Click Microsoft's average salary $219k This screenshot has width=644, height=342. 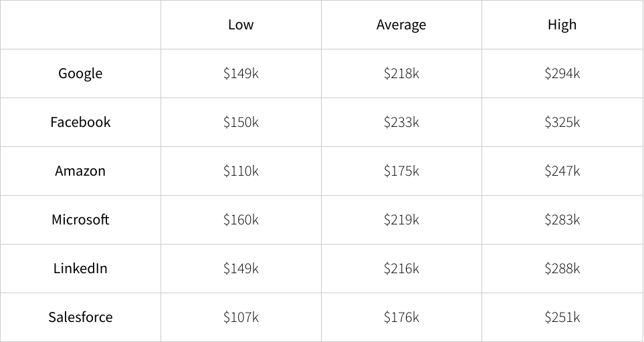[x=401, y=220]
